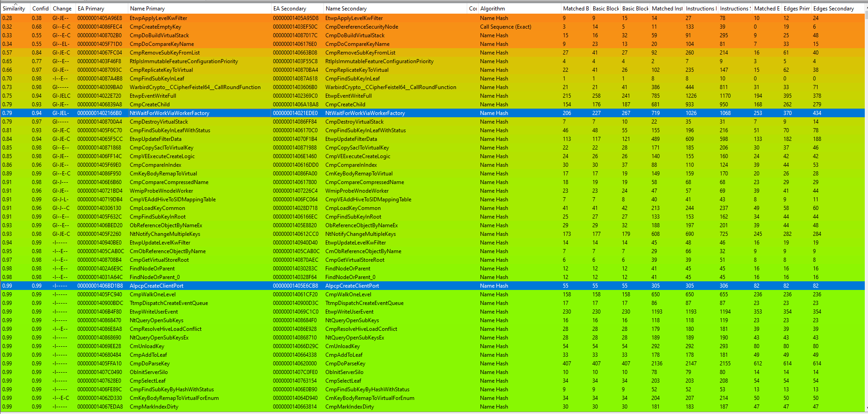This screenshot has width=868, height=414.
Task: Select the primary WarbirdCrypto__CCipherFeistel64__CallRoundFunction row
Action: (195, 87)
